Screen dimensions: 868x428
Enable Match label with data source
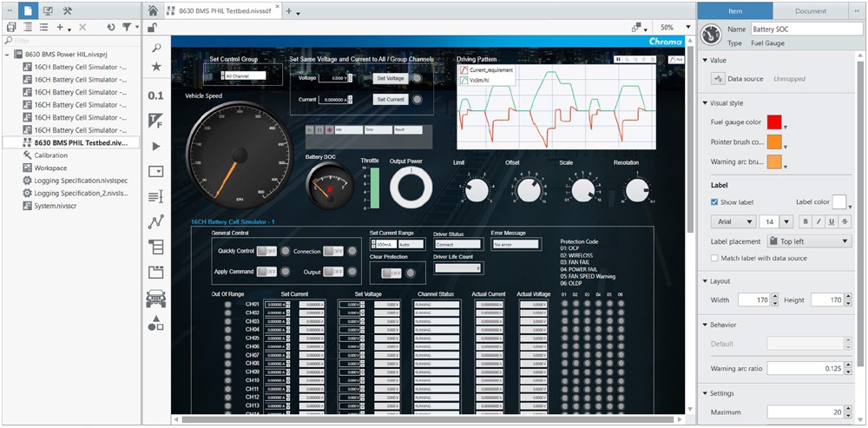coord(714,258)
